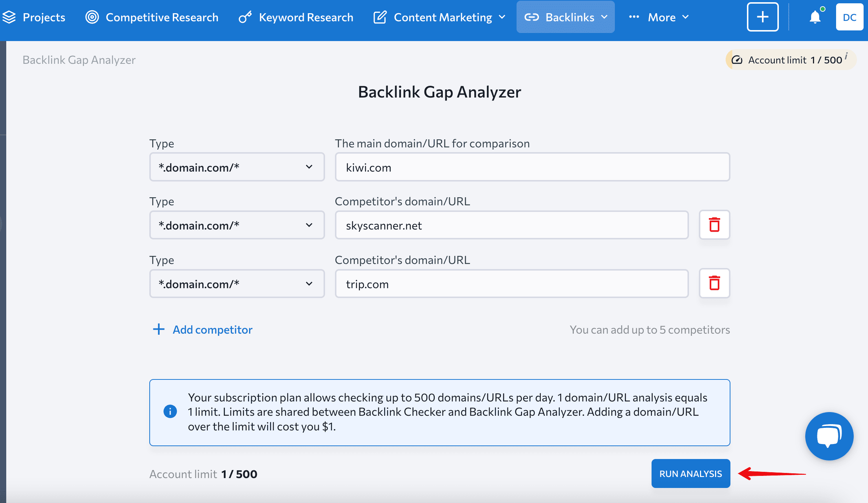Image resolution: width=868 pixels, height=503 pixels.
Task: Open the live chat widget
Action: pyautogui.click(x=829, y=436)
